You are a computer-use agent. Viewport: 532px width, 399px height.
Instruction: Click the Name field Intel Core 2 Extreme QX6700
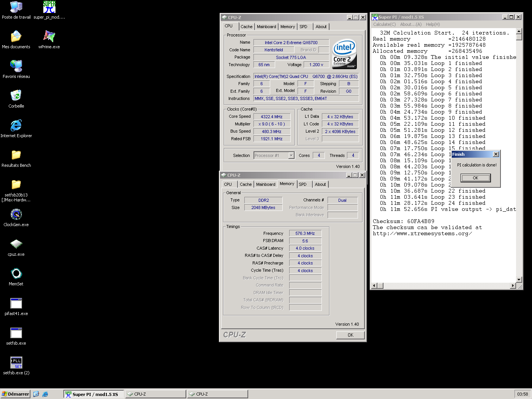click(291, 43)
